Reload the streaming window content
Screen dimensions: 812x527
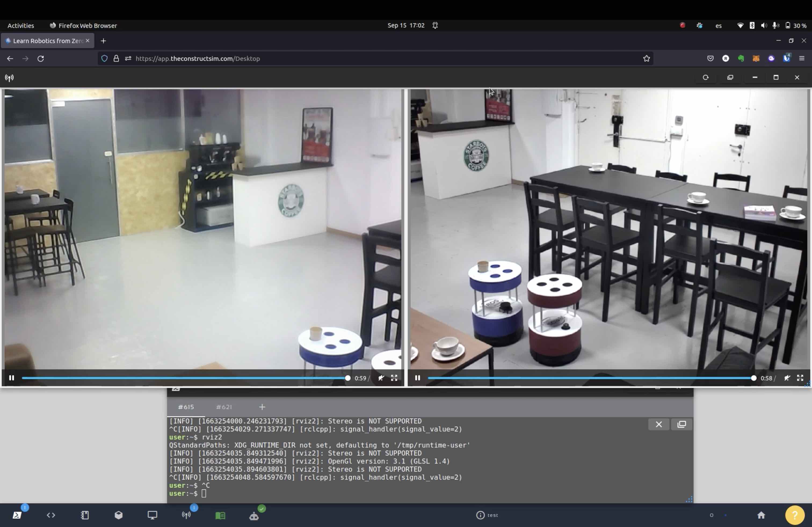tap(706, 77)
